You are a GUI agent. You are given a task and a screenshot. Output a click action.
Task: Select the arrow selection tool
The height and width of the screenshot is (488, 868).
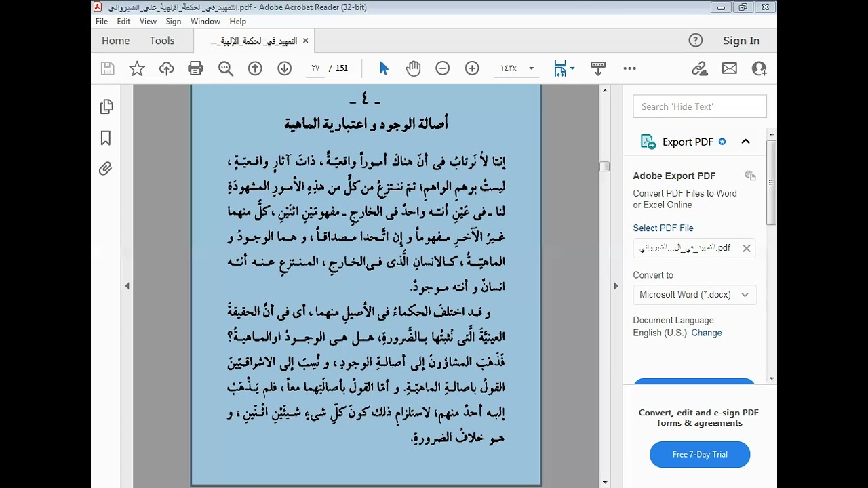click(384, 68)
